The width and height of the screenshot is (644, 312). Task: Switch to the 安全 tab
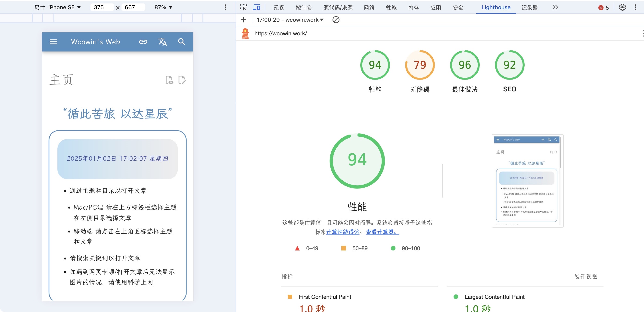click(x=458, y=7)
